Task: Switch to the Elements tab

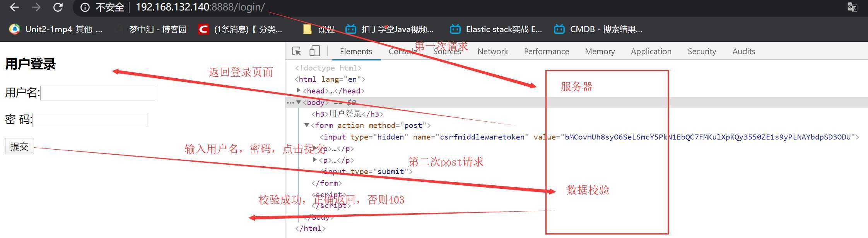Action: (356, 51)
